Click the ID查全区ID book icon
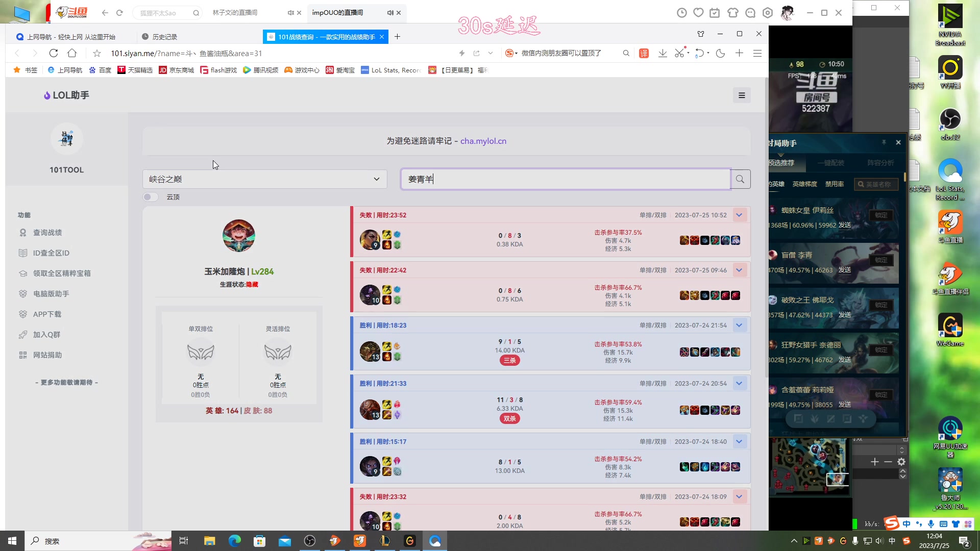Viewport: 980px width, 551px height. [22, 253]
